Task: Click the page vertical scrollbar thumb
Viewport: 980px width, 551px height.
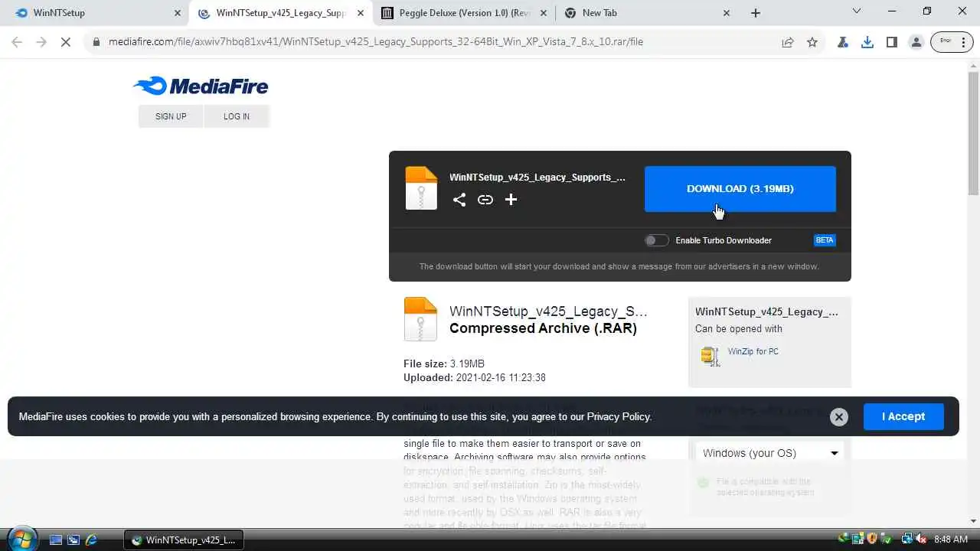Action: click(x=973, y=133)
